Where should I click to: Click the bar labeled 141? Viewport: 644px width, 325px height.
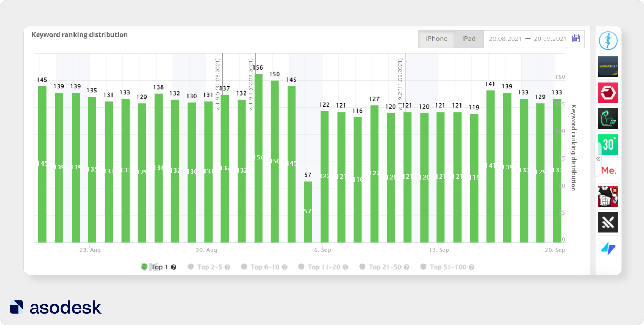[490, 167]
